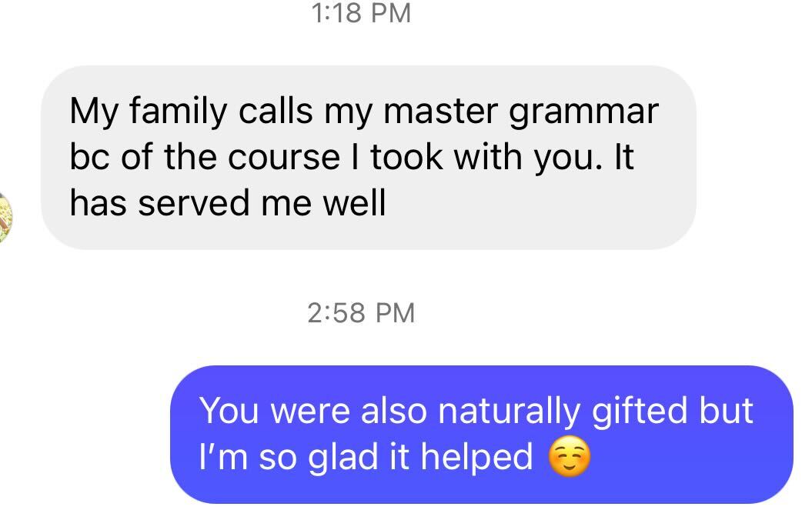Click "You were also" in the blue bubble
Viewport: 812px width, 510px height.
click(x=312, y=411)
